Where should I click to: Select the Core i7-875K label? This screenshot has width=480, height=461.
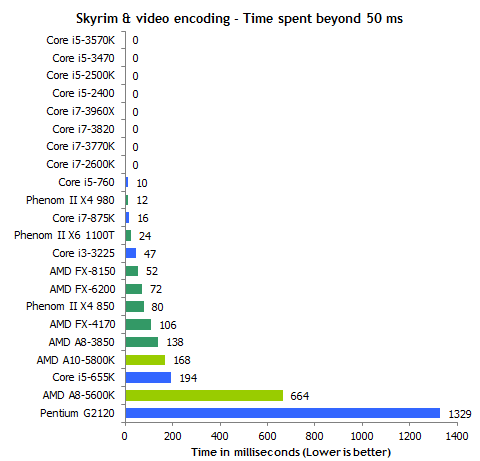(x=83, y=218)
